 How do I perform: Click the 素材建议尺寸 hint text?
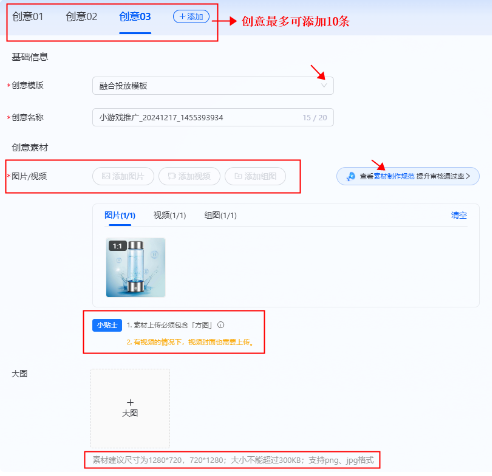[x=233, y=460]
